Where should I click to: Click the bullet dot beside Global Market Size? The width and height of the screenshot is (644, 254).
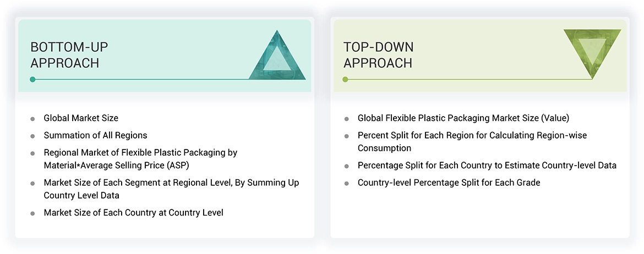[x=32, y=119]
